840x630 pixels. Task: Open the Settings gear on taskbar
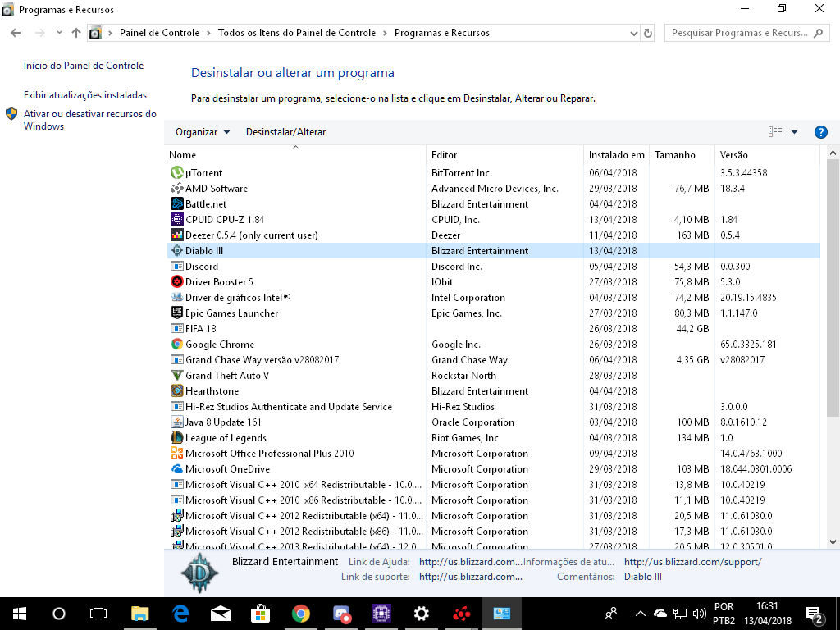coord(422,614)
